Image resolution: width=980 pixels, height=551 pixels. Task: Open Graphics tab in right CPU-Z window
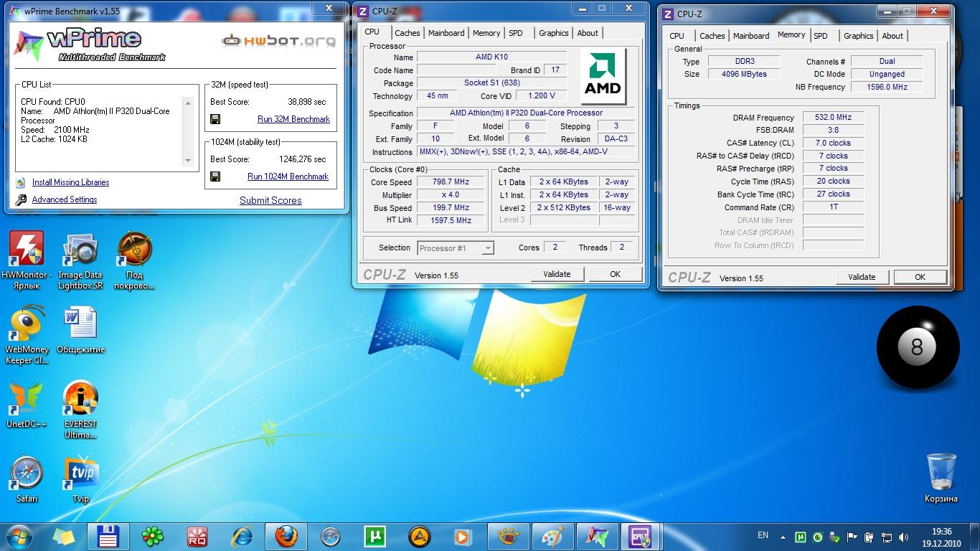(x=859, y=36)
